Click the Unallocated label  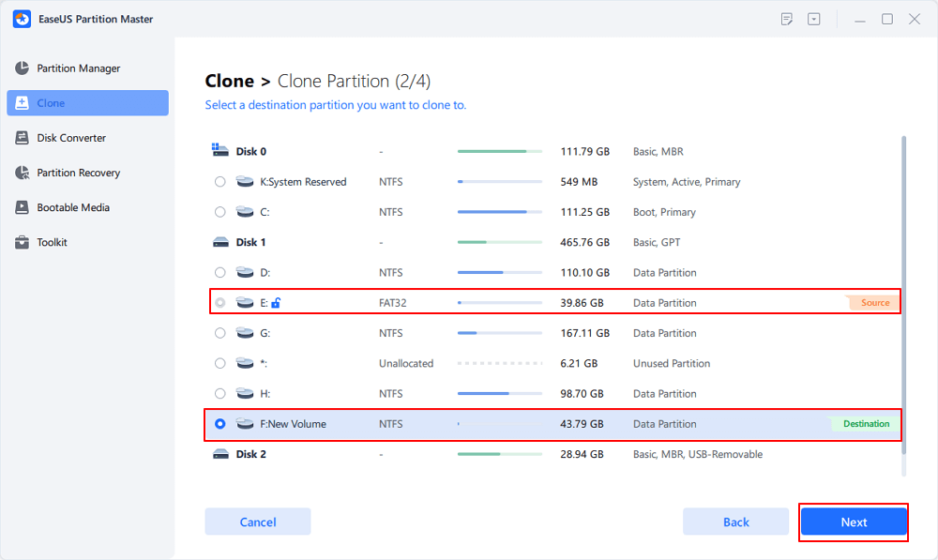[x=406, y=363]
